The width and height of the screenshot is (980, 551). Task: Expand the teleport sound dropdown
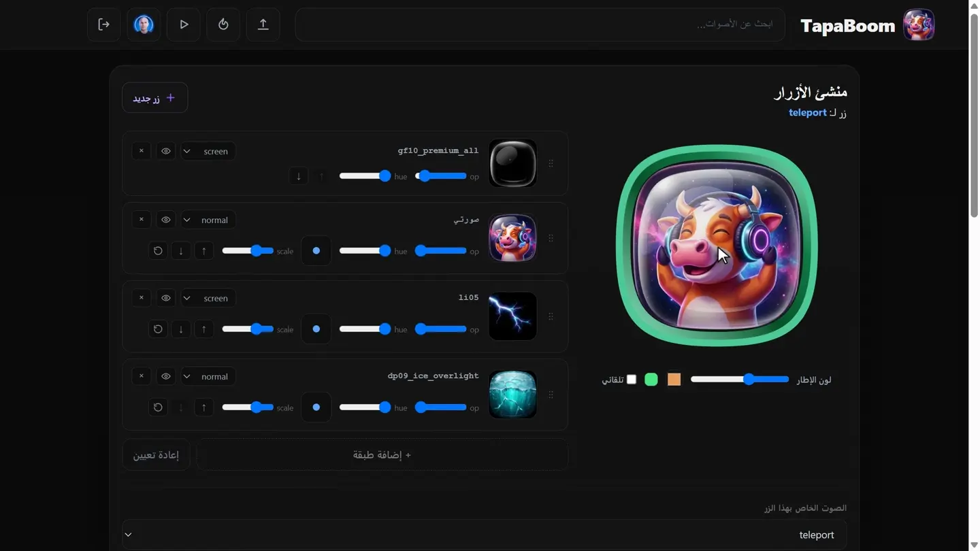485,535
